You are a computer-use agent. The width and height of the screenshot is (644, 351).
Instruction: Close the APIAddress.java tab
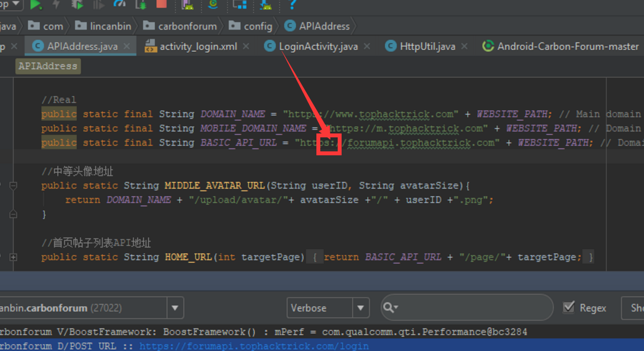coord(127,47)
